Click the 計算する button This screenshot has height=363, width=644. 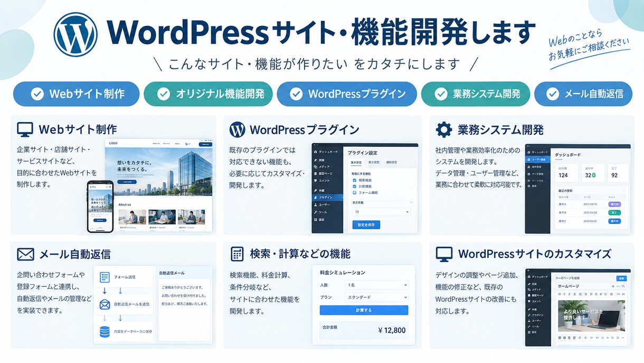coord(364,310)
